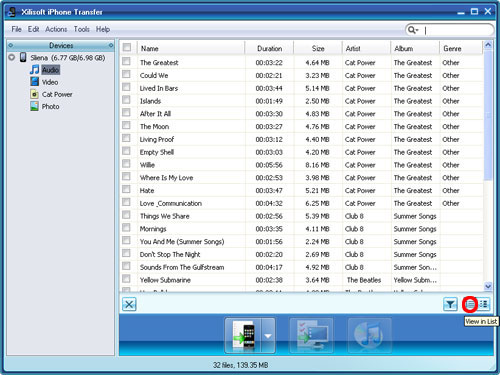The height and width of the screenshot is (375, 500).
Task: Sort by the Duration column header
Action: click(x=269, y=48)
